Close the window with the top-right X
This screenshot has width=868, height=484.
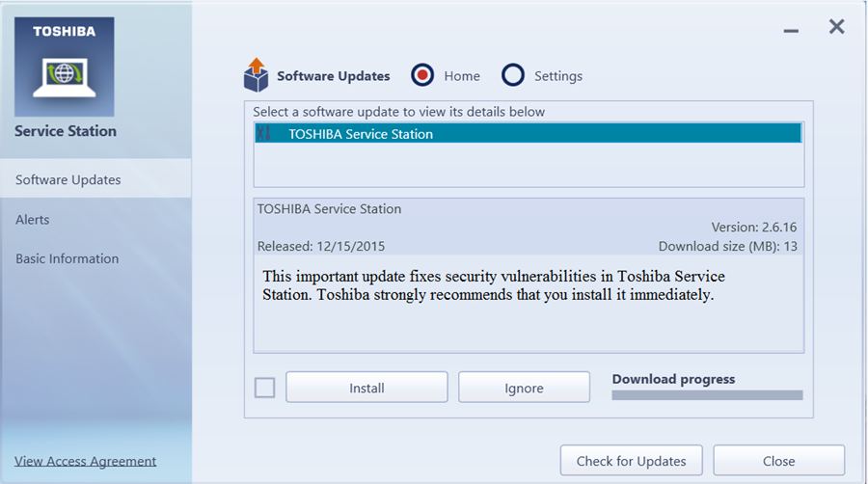pyautogui.click(x=836, y=27)
